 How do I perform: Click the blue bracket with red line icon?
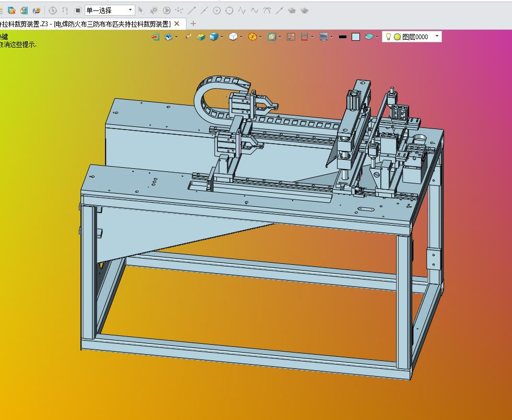[304, 37]
